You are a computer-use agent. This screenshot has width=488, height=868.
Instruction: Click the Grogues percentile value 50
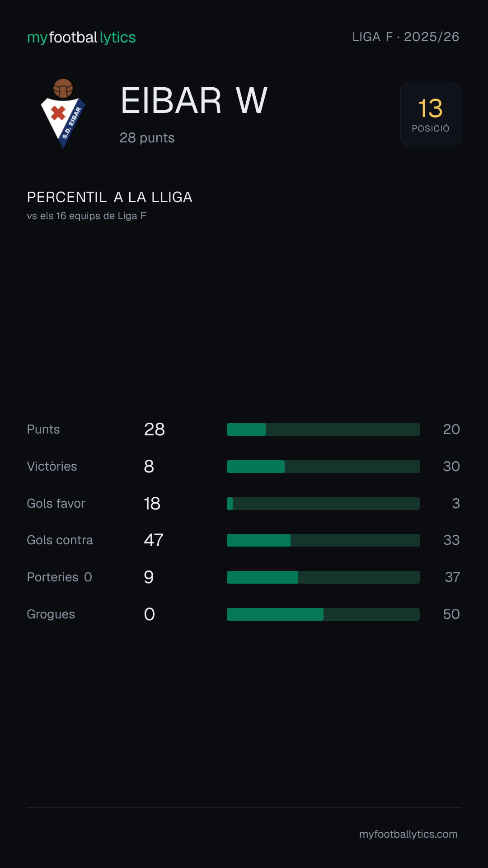coord(451,614)
